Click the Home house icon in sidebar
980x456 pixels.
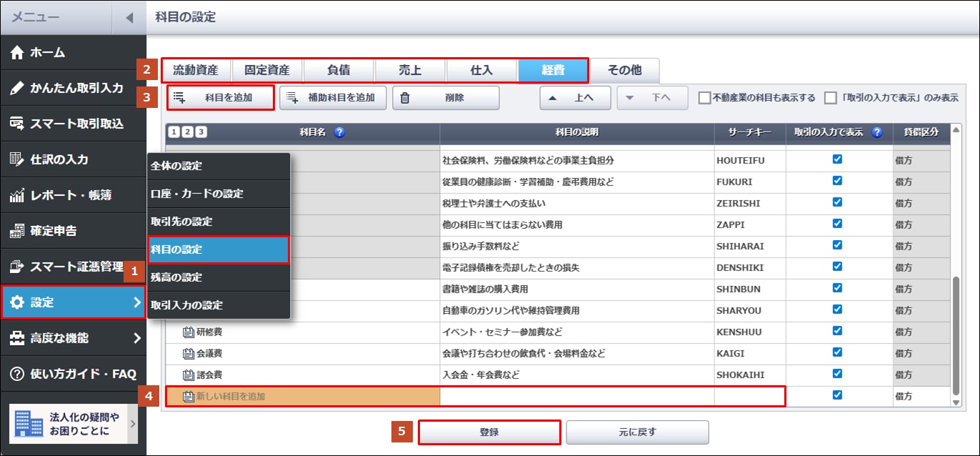17,53
